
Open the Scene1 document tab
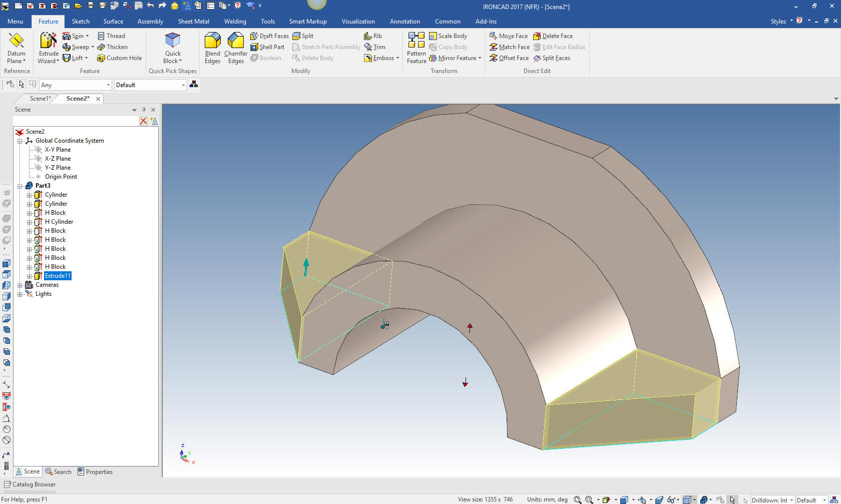40,99
